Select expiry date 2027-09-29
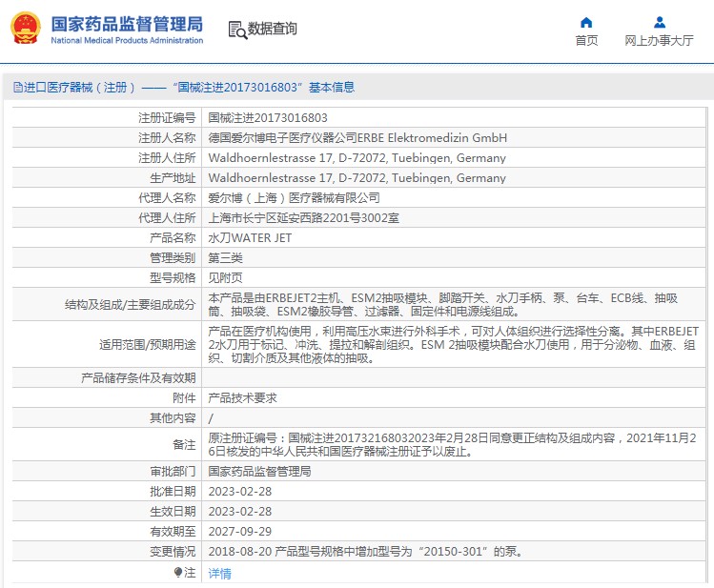The image size is (714, 588). (x=240, y=532)
